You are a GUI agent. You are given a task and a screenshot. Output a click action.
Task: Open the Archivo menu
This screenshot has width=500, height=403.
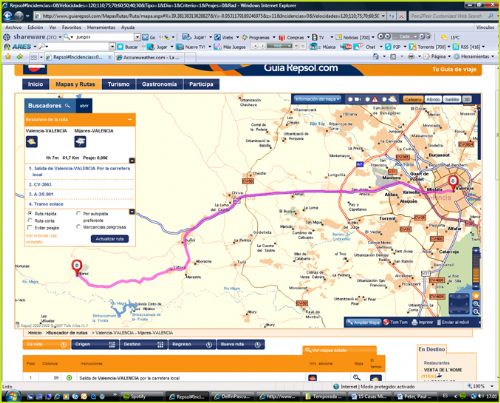pyautogui.click(x=13, y=27)
